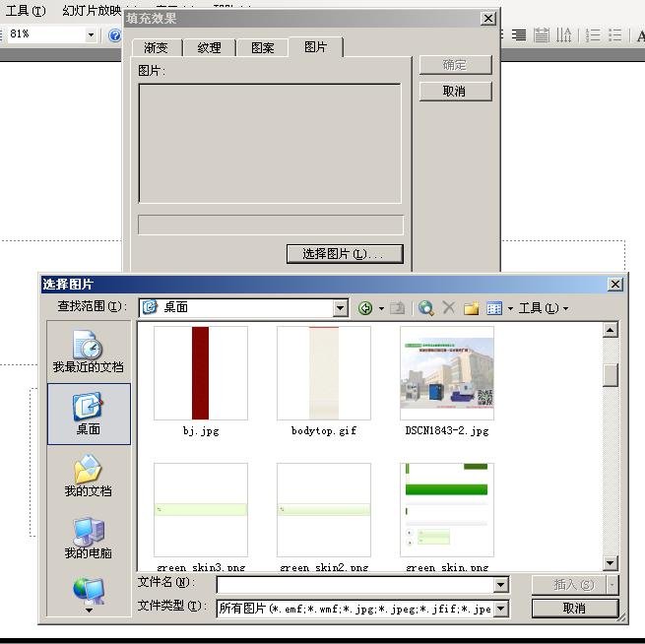
Task: Expand the 查找范围 location dropdown
Action: (341, 308)
